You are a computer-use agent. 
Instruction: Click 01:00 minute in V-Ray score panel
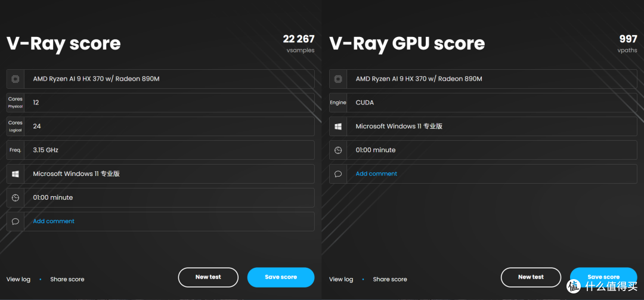point(53,197)
